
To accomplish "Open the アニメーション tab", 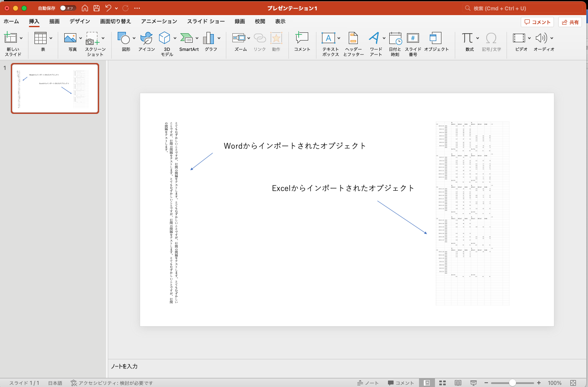I will coord(159,21).
